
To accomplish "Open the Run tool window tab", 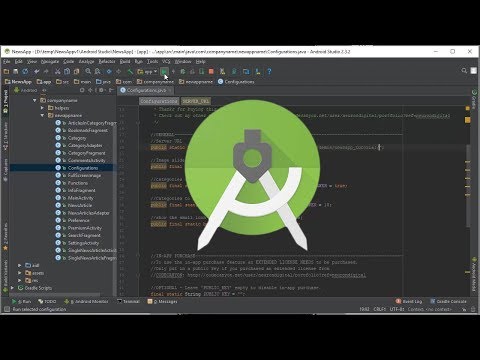I will (22, 301).
